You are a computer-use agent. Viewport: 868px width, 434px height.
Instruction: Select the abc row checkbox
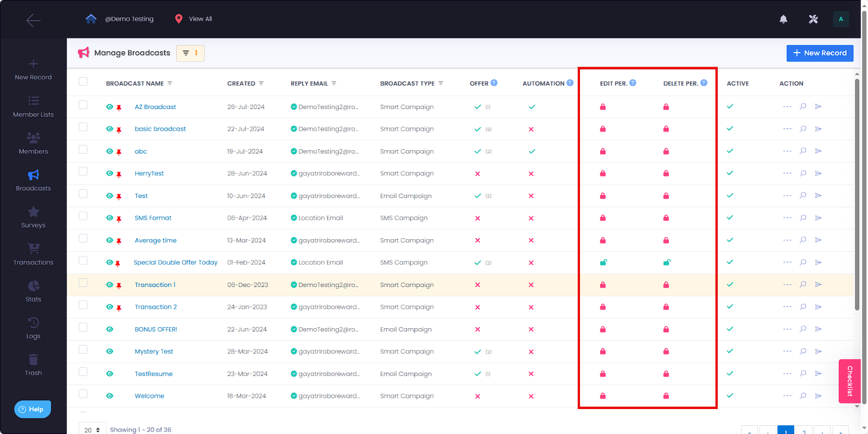[83, 149]
